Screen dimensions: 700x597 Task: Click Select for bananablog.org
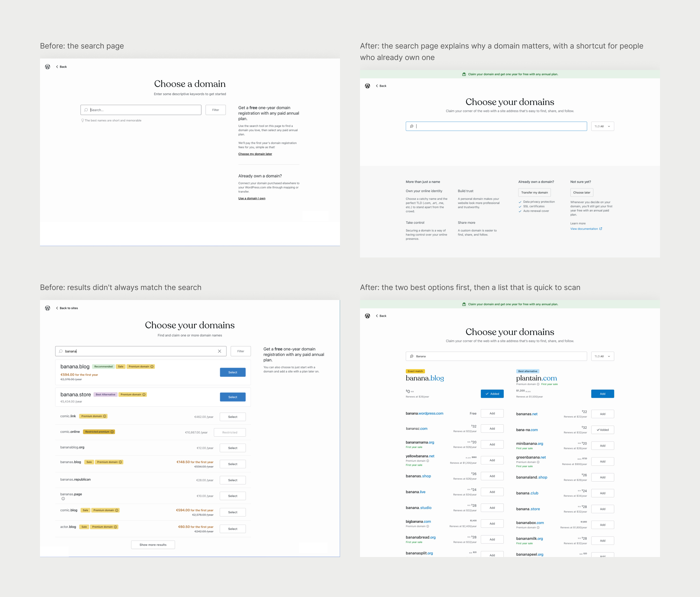(x=233, y=448)
